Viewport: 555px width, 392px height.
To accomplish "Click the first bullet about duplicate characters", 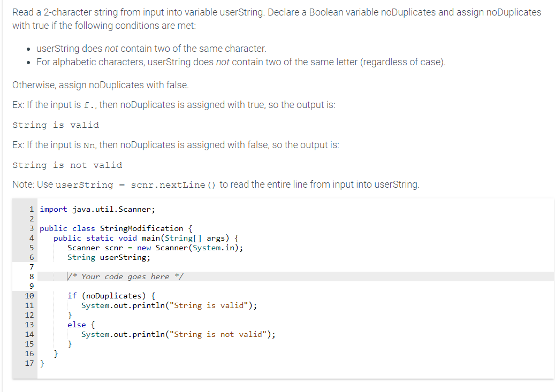I will (150, 48).
